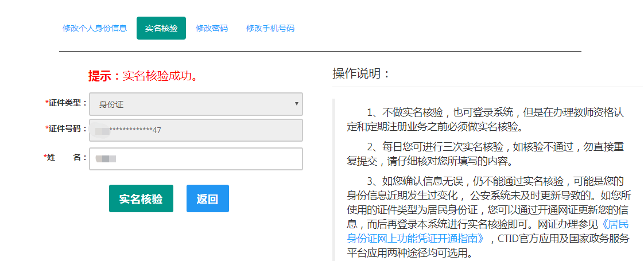The width and height of the screenshot is (644, 261).
Task: Click the 姓名 field label
Action: [x=67, y=158]
